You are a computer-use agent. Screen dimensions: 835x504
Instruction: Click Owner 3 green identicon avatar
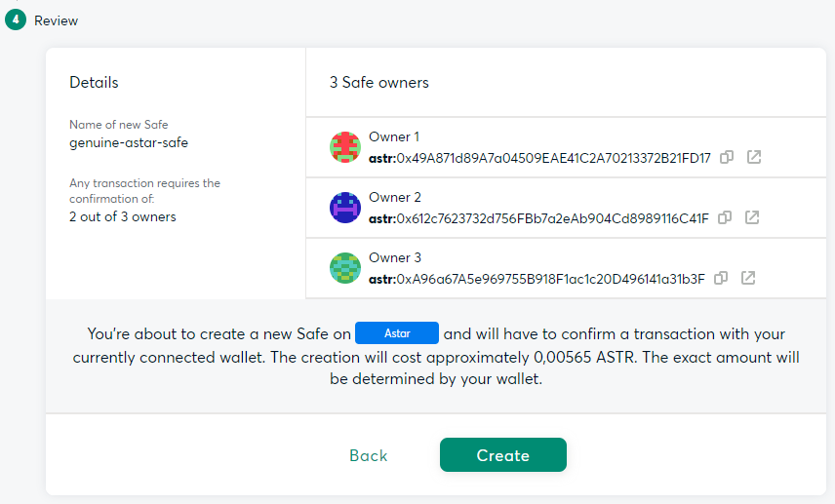[x=345, y=268]
